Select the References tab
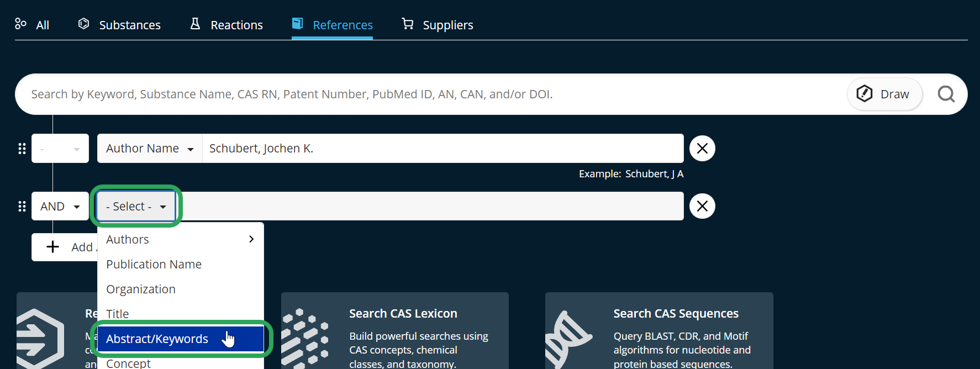The height and width of the screenshot is (369, 980). point(332,25)
